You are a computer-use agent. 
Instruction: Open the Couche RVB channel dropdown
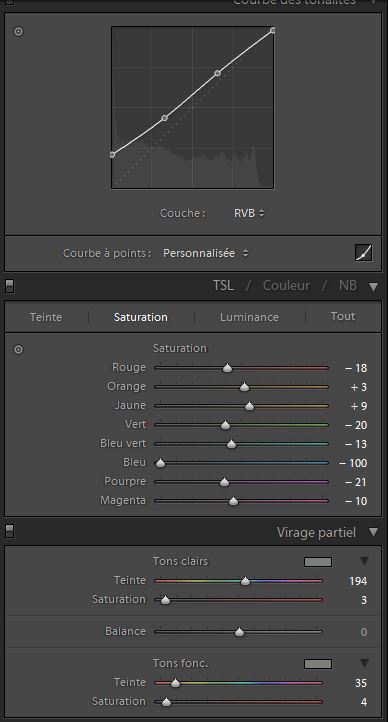[249, 214]
